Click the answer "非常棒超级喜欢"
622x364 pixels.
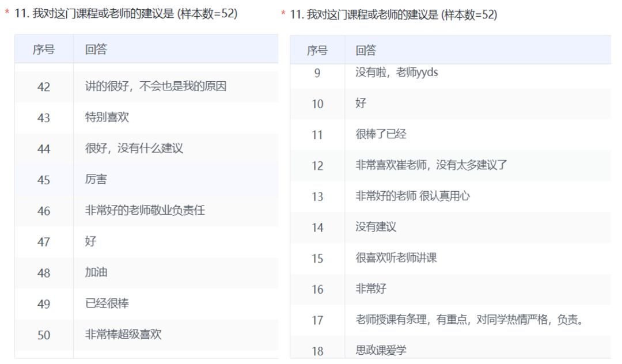pos(123,335)
